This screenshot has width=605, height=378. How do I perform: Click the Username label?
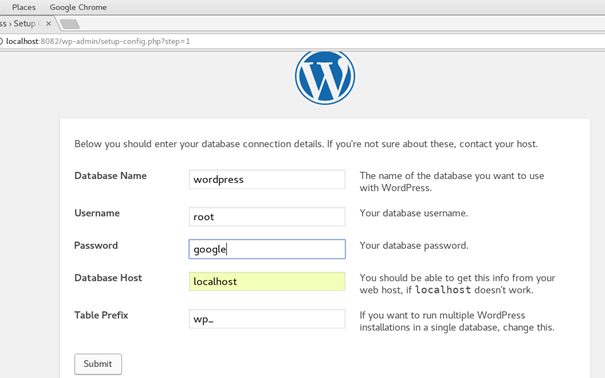pyautogui.click(x=97, y=213)
